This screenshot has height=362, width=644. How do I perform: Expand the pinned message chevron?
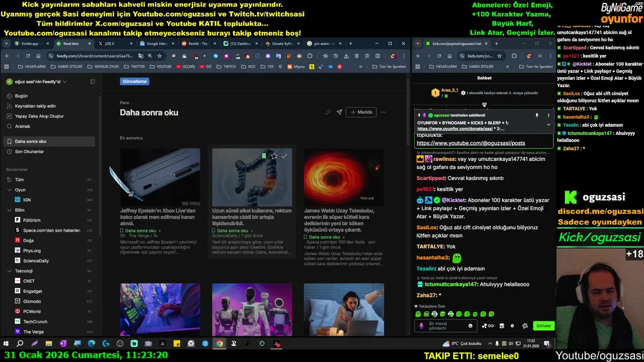pos(548,124)
